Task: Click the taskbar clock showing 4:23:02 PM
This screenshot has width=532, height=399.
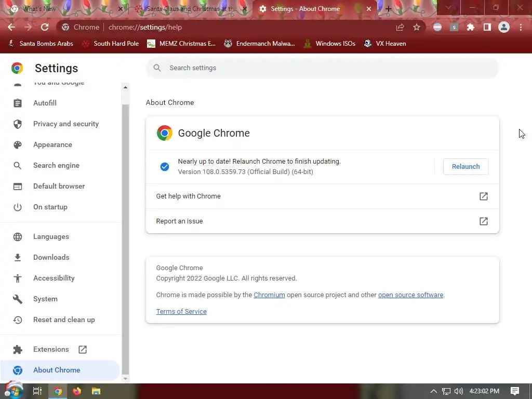Action: pyautogui.click(x=484, y=391)
